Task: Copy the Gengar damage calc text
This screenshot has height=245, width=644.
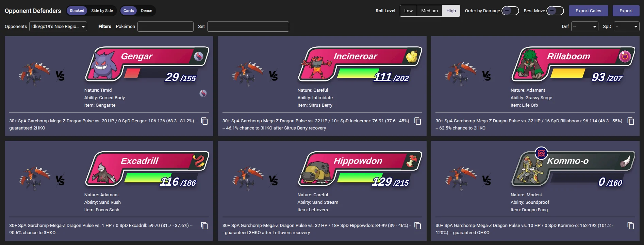Action: coord(204,121)
